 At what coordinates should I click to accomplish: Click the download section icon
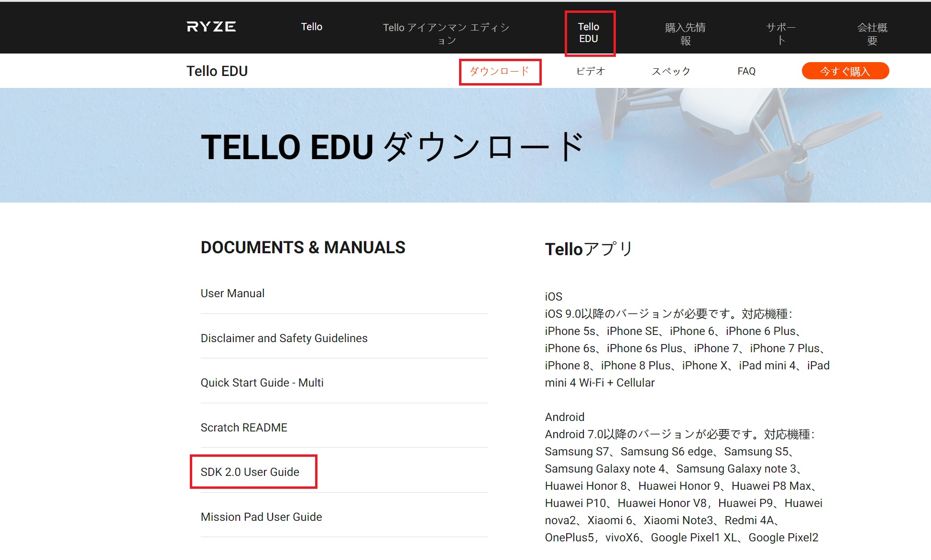(x=501, y=72)
